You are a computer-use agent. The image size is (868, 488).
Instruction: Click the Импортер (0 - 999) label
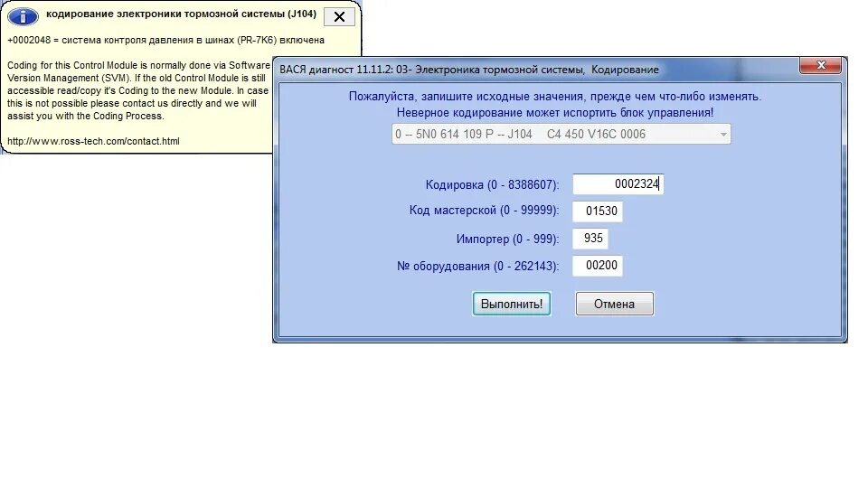[507, 239]
